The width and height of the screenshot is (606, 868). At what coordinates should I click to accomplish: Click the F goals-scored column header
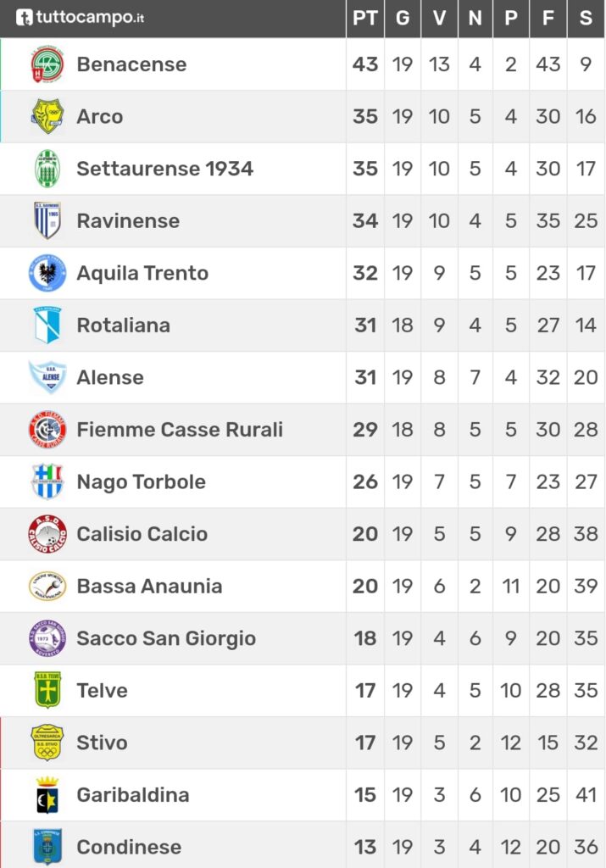click(548, 19)
